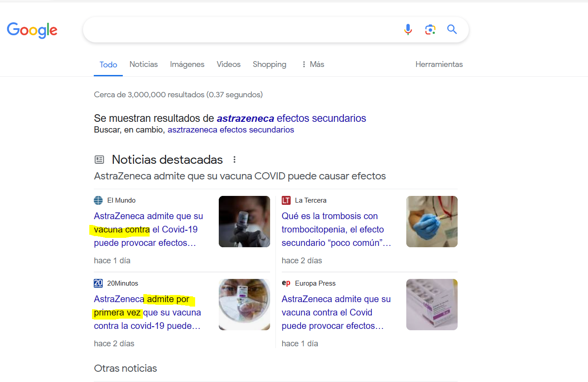588x382 pixels.
Task: Switch to the Noticias tab
Action: (x=144, y=64)
